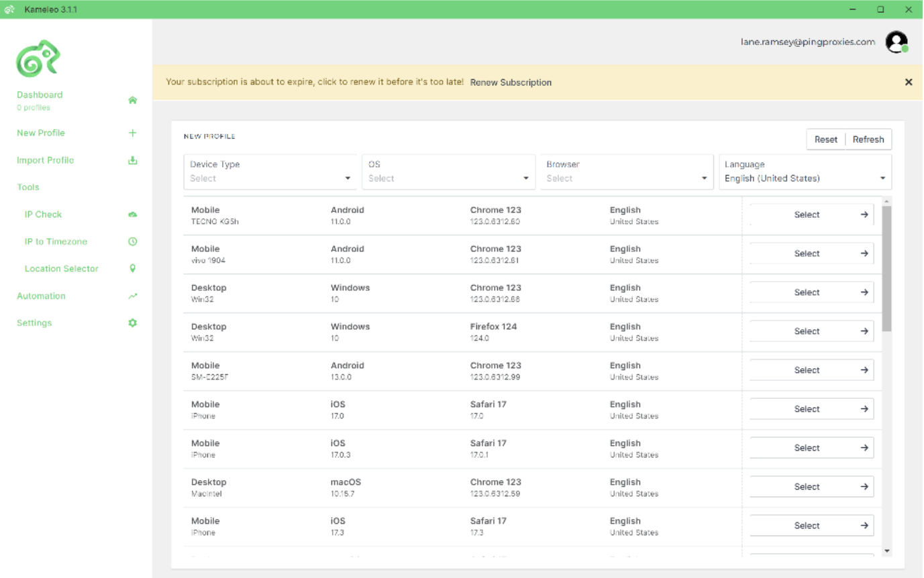Open New Profile in the sidebar

coord(41,133)
